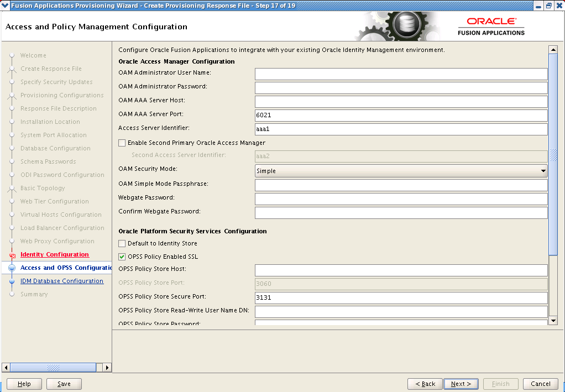This screenshot has height=392, width=565.
Task: Click the right arrow of sidebar horizontal scrollbar
Action: point(107,368)
